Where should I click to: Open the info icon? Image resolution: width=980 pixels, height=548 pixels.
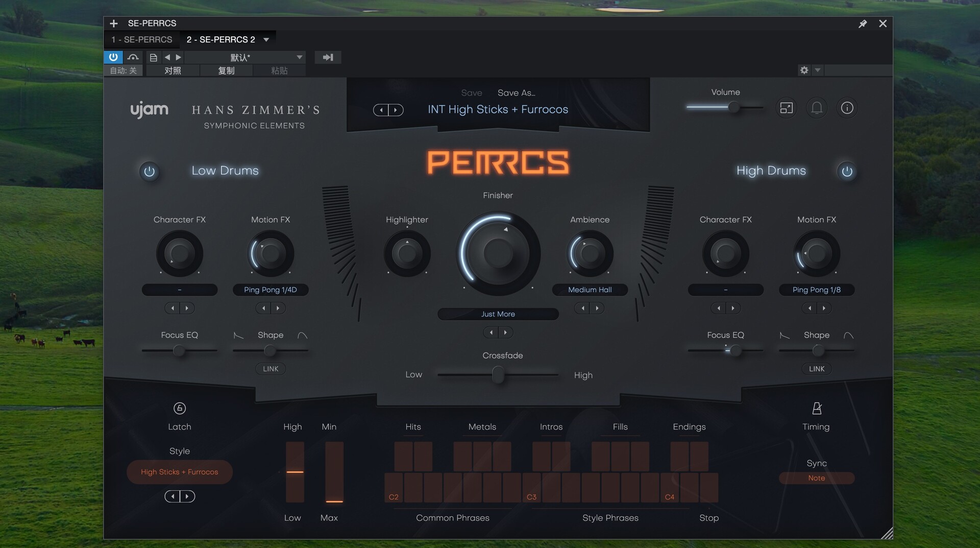(847, 108)
